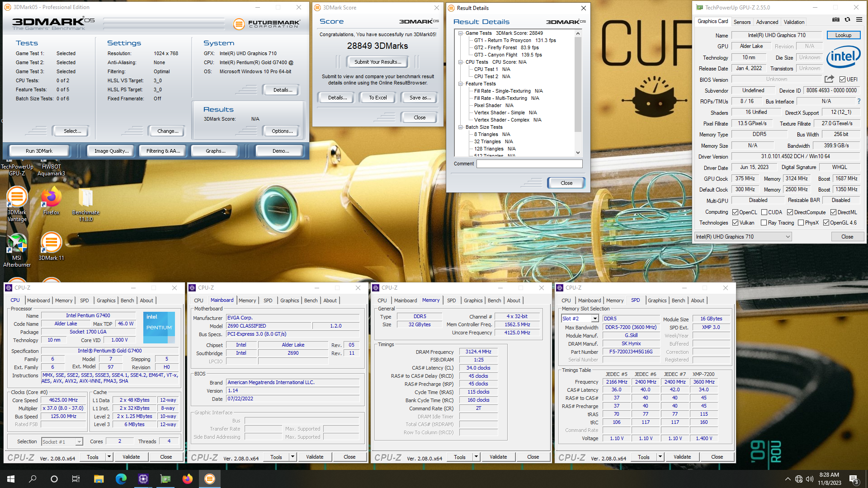Toggle the OpenCL checkbox
This screenshot has height=488, width=868.
pos(736,212)
